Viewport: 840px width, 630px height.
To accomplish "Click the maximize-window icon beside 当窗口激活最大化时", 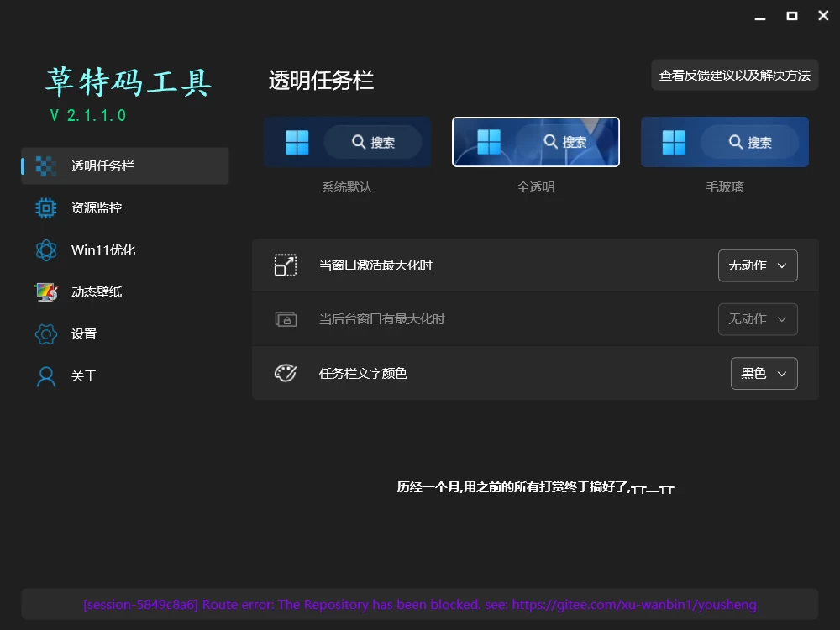I will (x=286, y=265).
